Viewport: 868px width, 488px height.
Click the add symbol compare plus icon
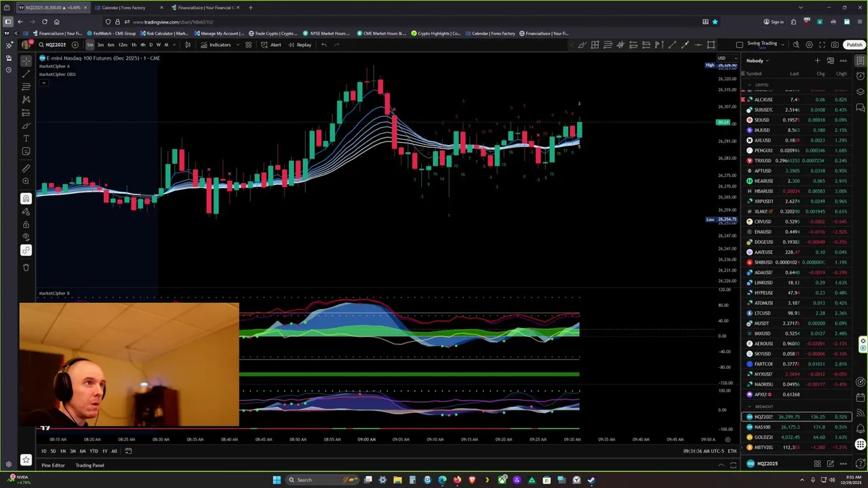tap(75, 45)
